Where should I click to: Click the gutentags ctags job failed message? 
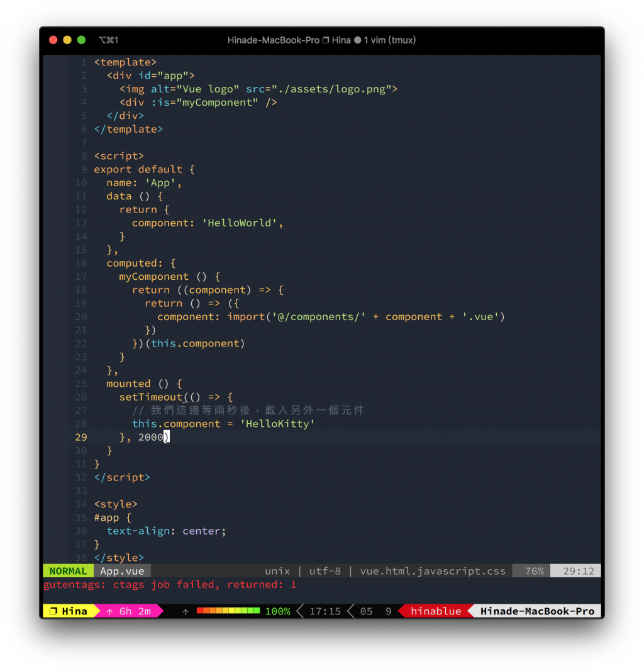(170, 585)
